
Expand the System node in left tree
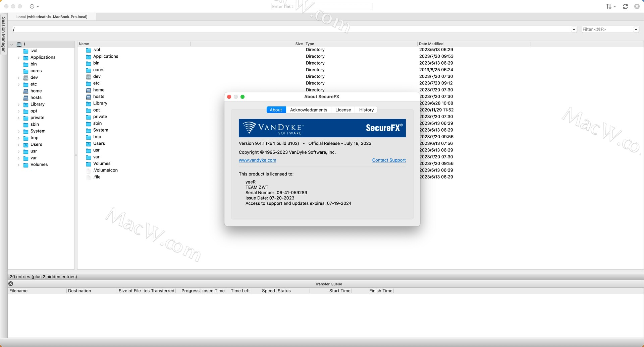pyautogui.click(x=18, y=131)
